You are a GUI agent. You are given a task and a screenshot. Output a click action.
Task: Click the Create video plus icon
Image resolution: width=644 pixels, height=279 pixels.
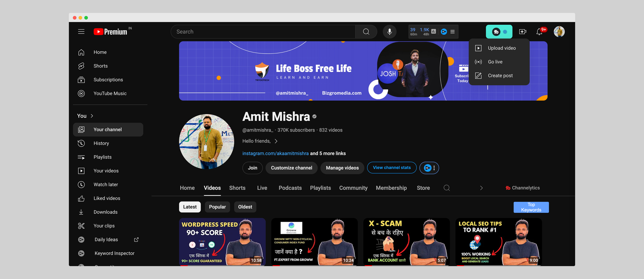click(x=523, y=32)
